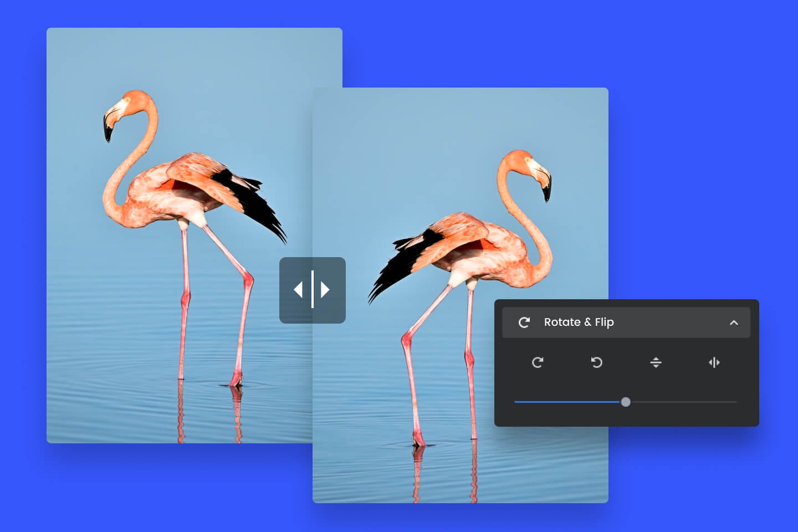Image resolution: width=798 pixels, height=532 pixels.
Task: Click the rotate counterclockwise icon
Action: coord(596,362)
